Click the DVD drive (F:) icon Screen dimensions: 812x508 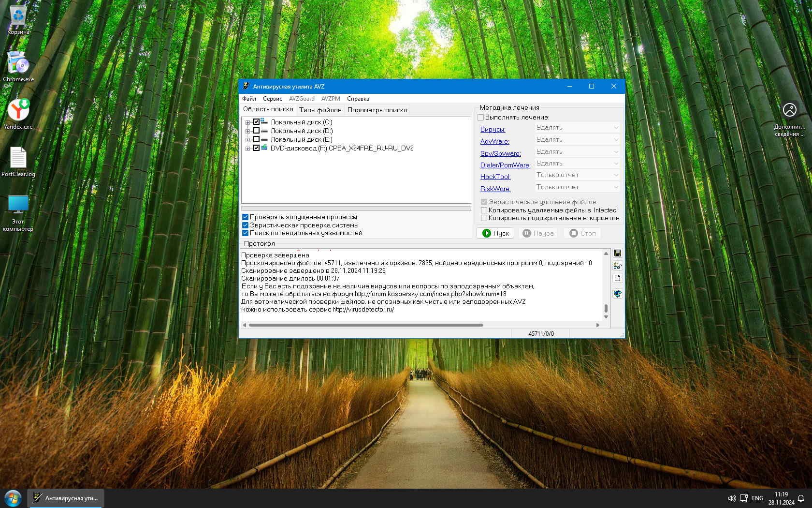tap(264, 148)
